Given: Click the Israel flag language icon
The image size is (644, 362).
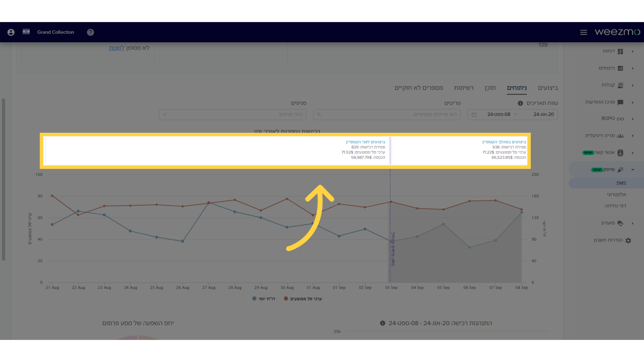Looking at the screenshot, I should pos(26,32).
